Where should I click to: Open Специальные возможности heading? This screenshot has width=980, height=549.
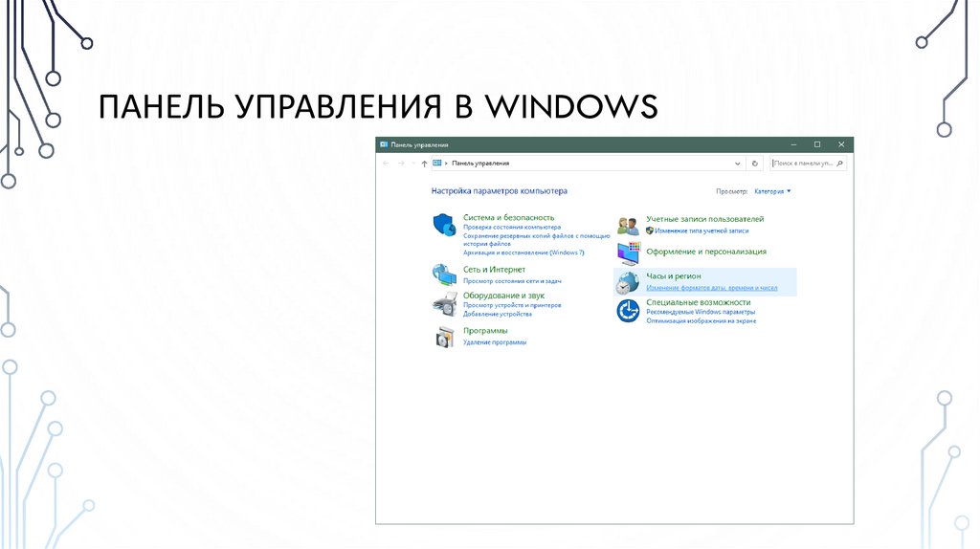pos(699,302)
